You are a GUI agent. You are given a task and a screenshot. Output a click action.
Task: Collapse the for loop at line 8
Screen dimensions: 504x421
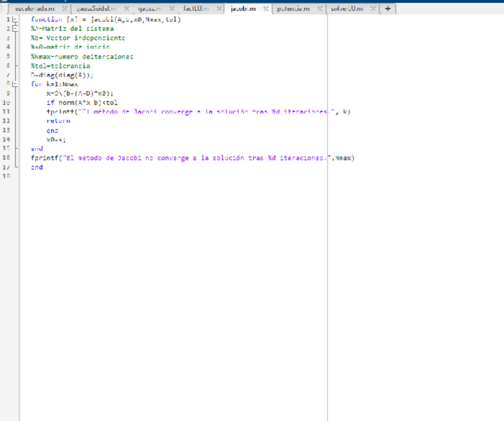pos(15,84)
